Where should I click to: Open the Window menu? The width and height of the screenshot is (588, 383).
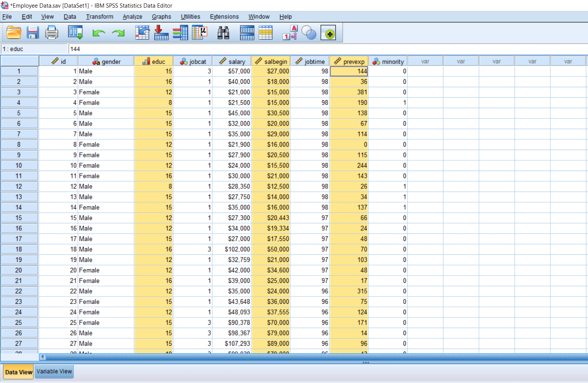click(259, 17)
